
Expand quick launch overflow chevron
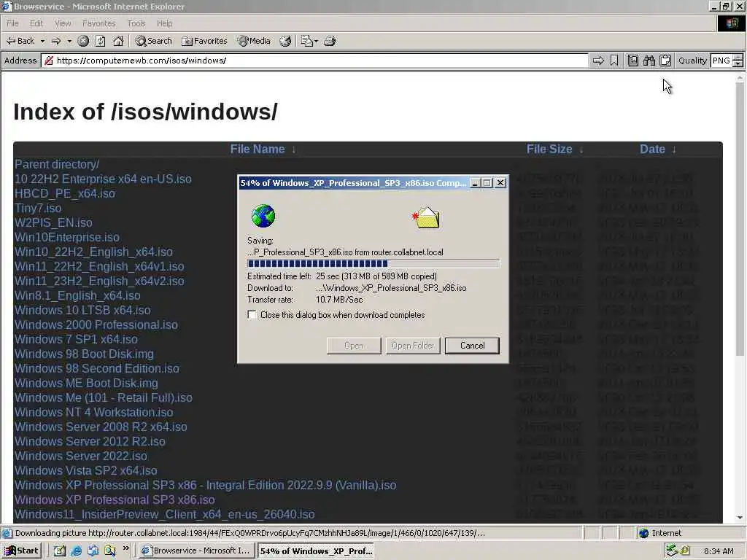[125, 548]
